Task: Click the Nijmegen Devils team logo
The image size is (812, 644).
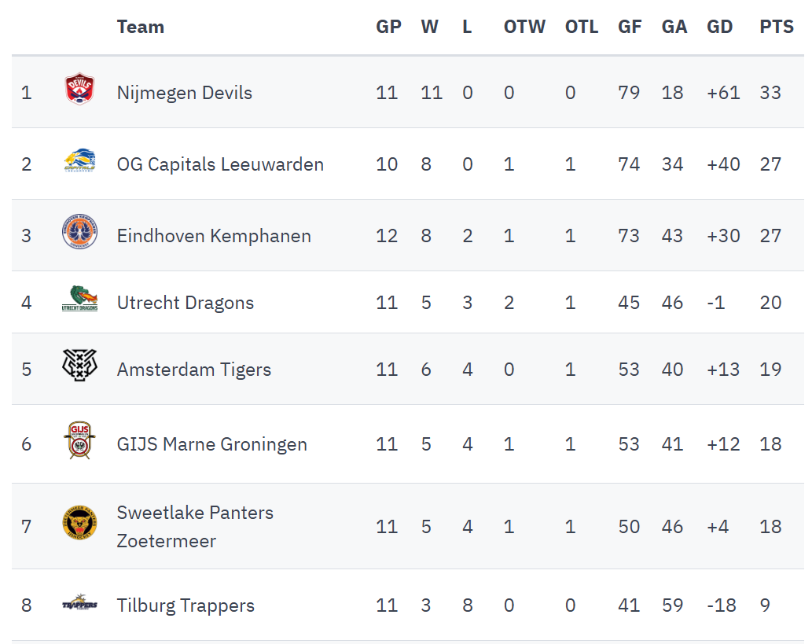Action: click(x=79, y=90)
